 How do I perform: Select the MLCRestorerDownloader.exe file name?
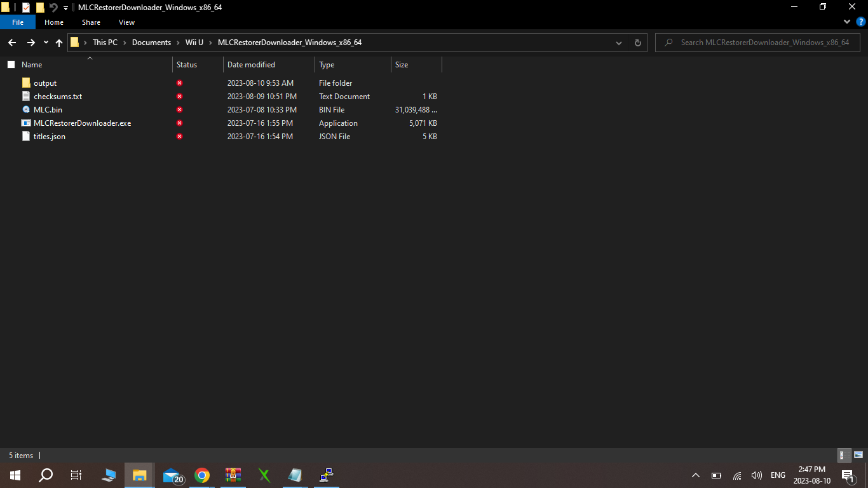[83, 123]
